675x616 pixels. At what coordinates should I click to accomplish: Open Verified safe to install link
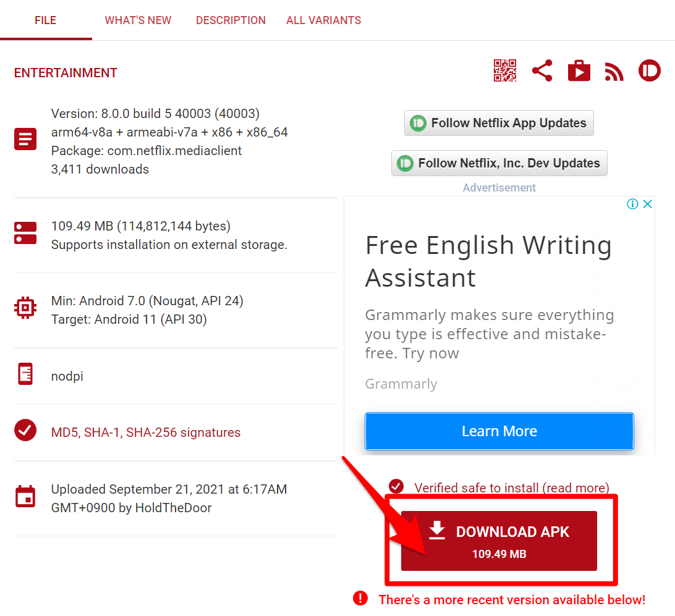coord(512,488)
